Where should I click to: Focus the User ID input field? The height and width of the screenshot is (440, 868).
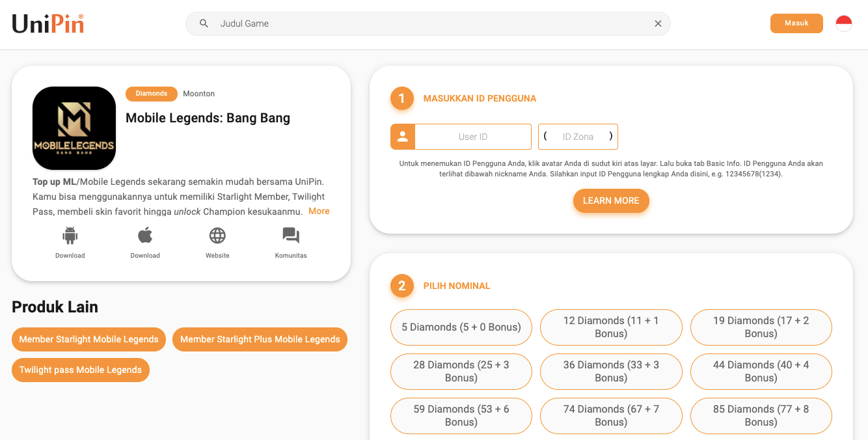[473, 137]
